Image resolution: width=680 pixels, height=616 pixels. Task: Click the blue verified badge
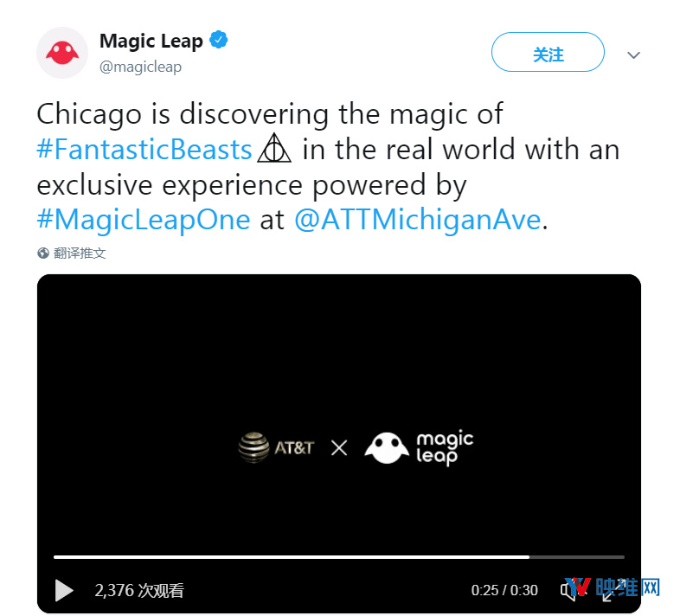point(219,40)
